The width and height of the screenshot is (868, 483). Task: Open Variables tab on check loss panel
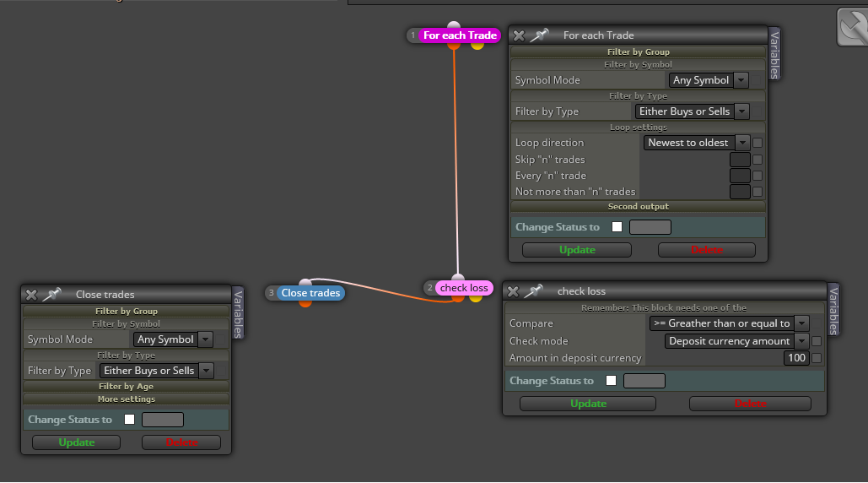pyautogui.click(x=833, y=310)
